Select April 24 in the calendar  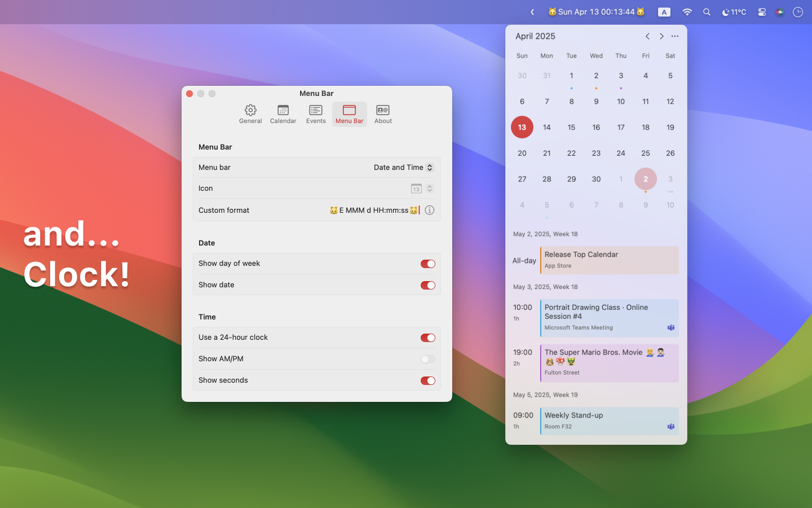click(621, 154)
